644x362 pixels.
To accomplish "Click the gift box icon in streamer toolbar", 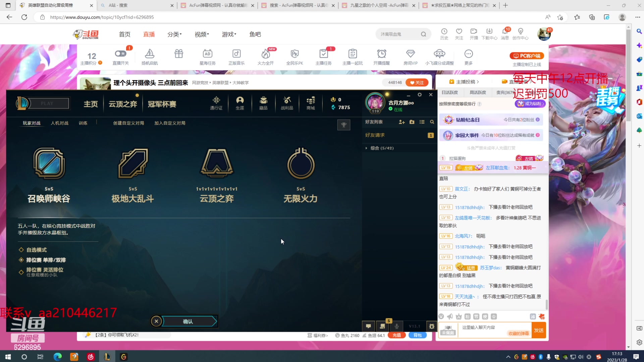I will tap(179, 54).
